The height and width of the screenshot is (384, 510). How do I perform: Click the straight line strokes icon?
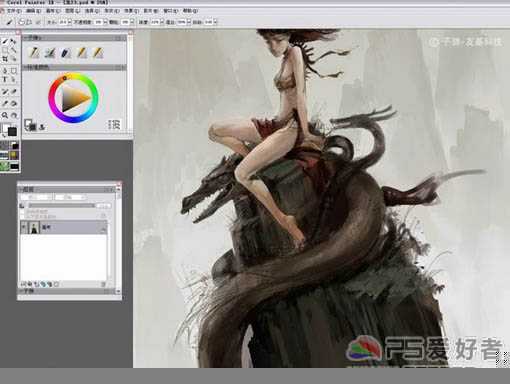tap(29, 22)
